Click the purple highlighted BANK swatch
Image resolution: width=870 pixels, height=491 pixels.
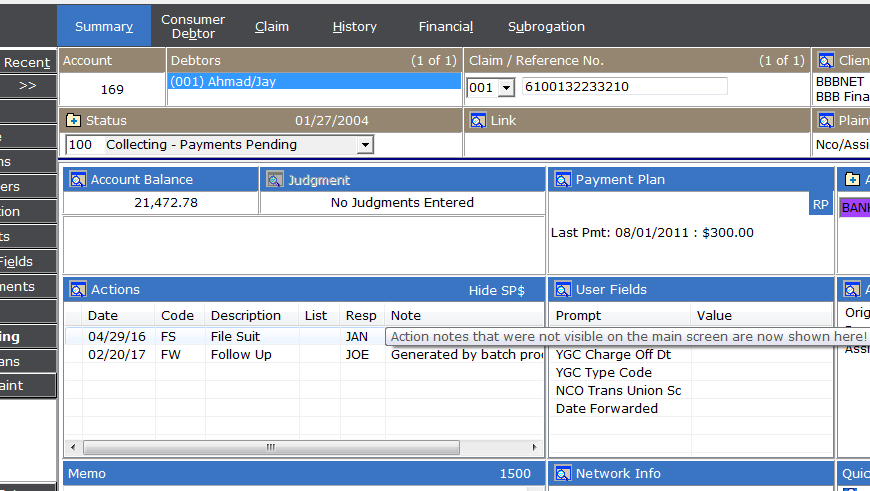click(855, 208)
